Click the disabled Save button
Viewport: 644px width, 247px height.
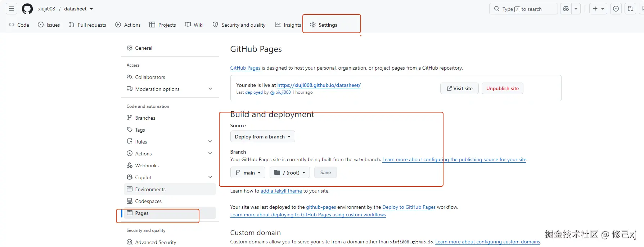click(x=325, y=173)
